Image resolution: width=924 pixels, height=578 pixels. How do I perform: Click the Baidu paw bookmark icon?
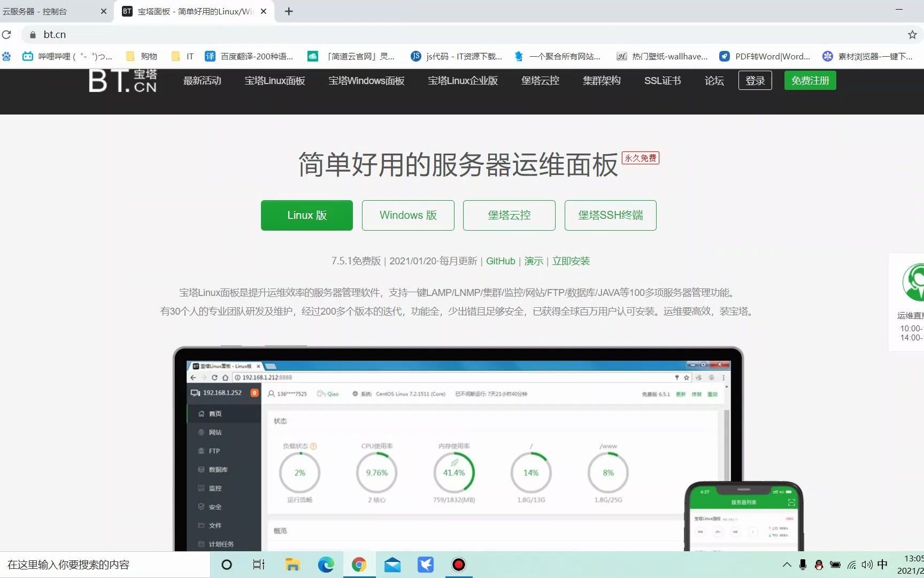click(x=6, y=56)
